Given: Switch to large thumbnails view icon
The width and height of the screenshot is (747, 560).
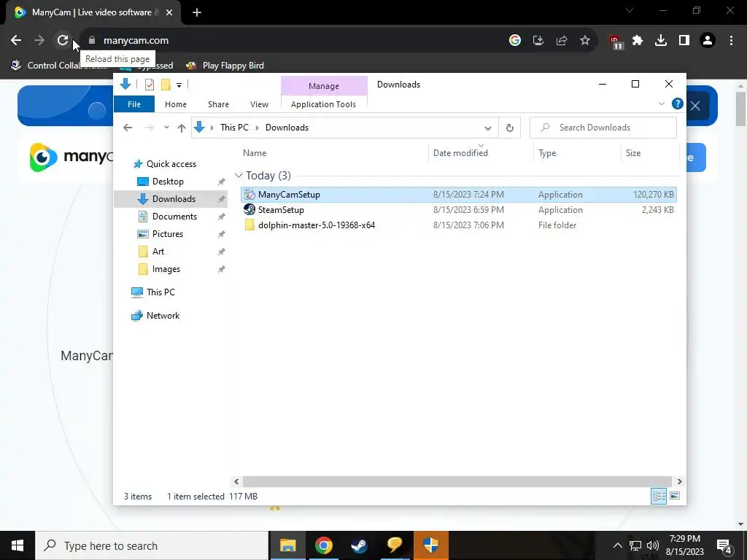Looking at the screenshot, I should [x=675, y=496].
